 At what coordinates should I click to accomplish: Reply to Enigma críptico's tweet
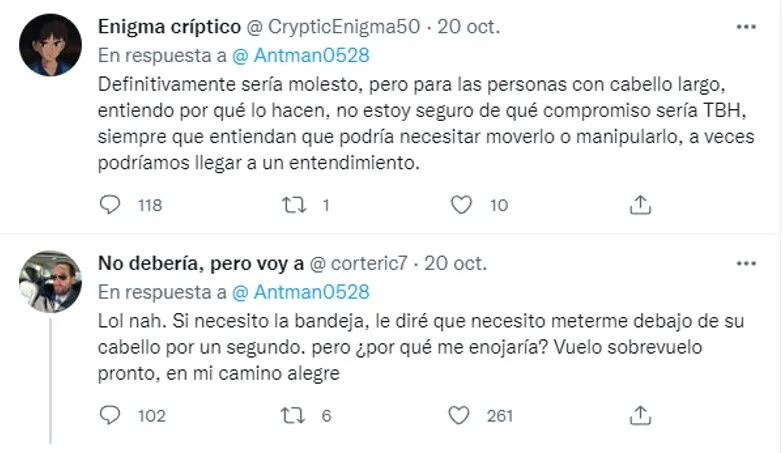110,205
